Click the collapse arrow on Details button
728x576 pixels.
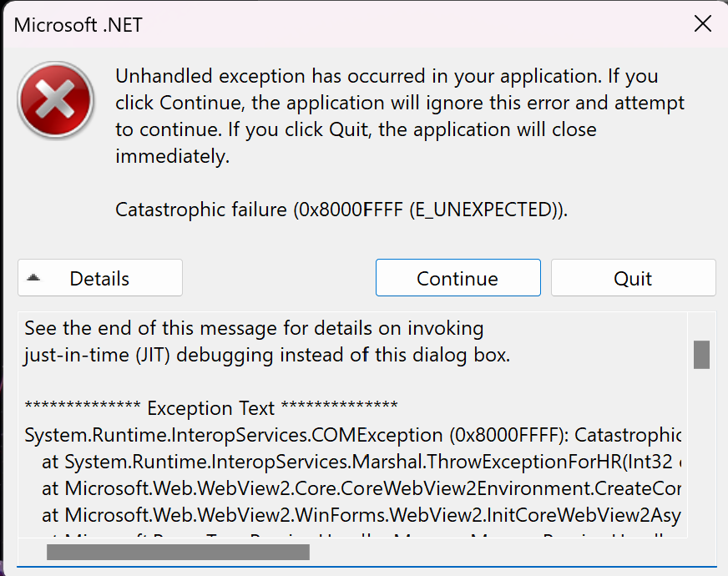pos(36,277)
